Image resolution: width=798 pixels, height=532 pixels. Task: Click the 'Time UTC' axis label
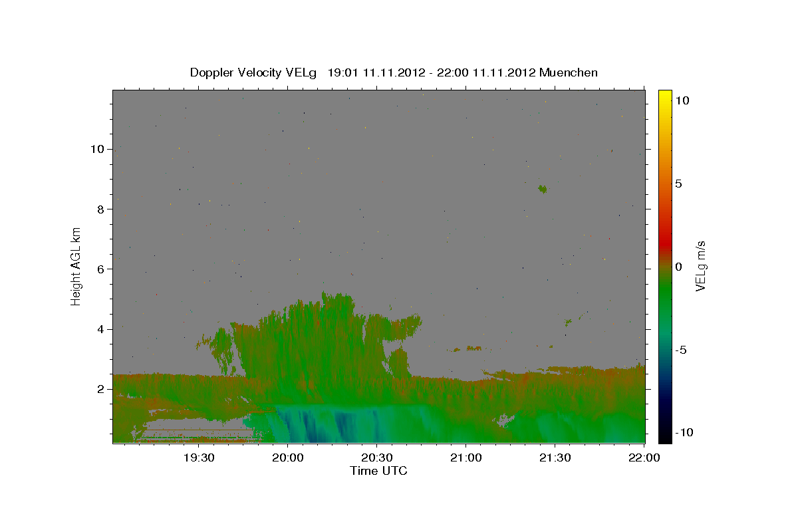[378, 471]
